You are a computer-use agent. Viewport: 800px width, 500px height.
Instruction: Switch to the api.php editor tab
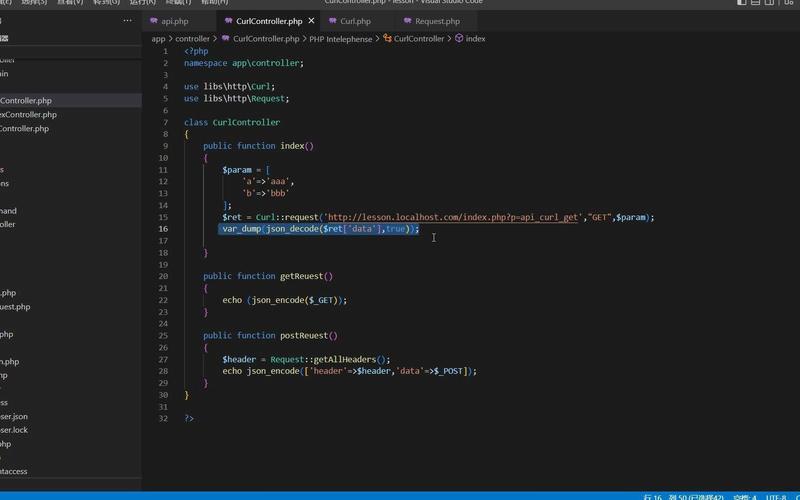(174, 21)
